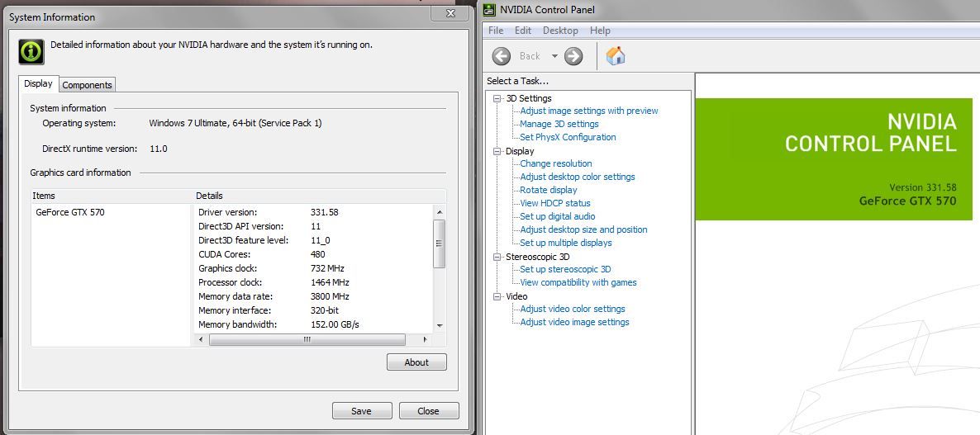
Task: Open Set PhysX Configuration link
Action: coord(568,137)
